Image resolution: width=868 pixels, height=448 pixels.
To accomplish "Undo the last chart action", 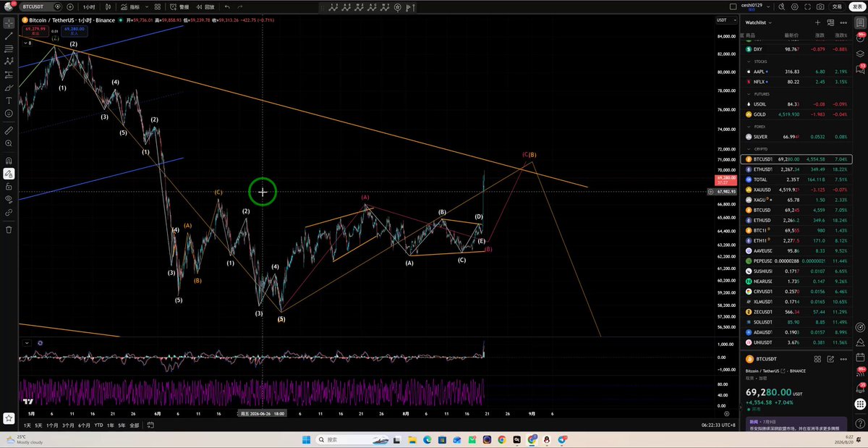I will coord(227,7).
